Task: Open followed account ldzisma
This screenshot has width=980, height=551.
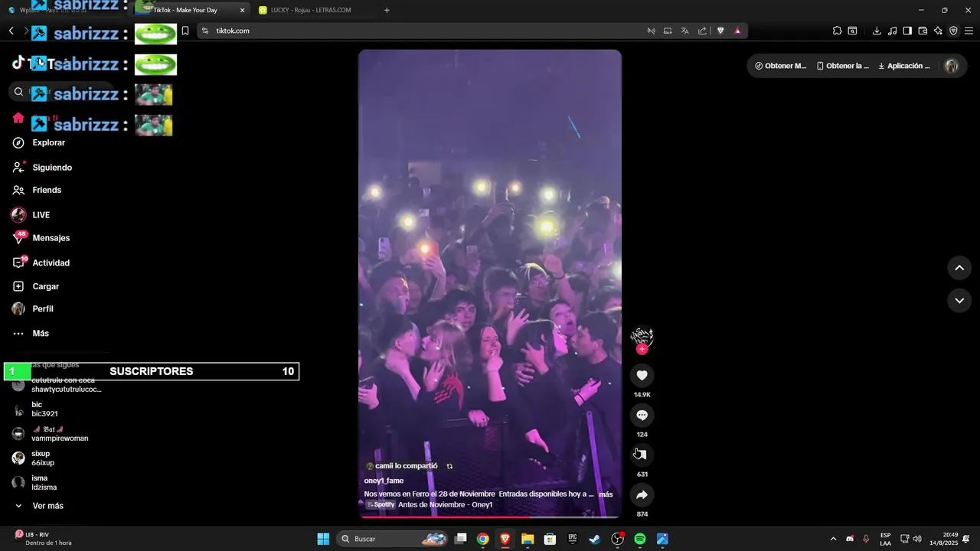Action: tap(34, 483)
